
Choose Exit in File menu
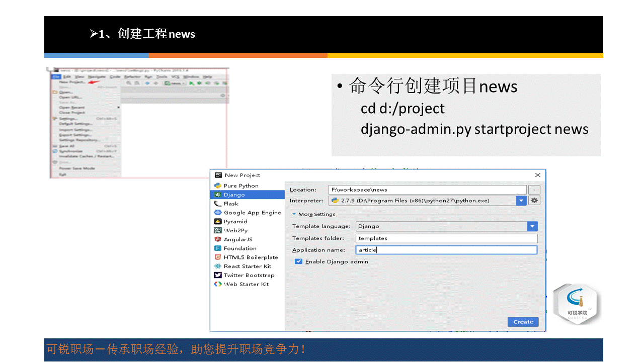(86, 174)
